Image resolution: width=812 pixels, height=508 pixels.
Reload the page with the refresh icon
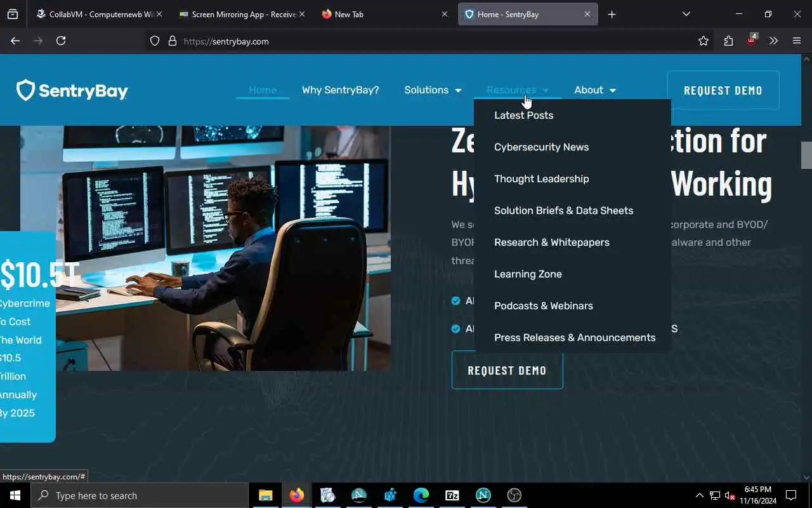tap(61, 41)
